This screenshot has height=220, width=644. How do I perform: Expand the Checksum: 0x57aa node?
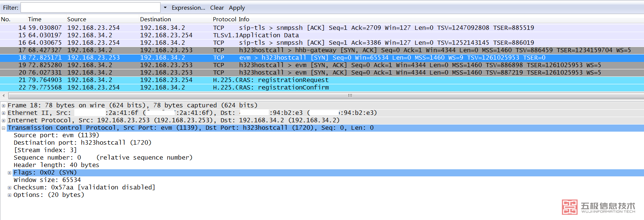(x=10, y=188)
